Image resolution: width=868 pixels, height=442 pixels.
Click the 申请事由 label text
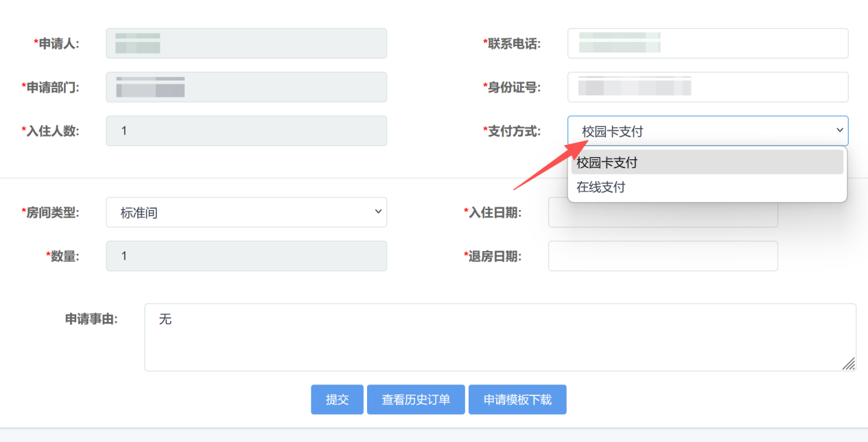(91, 319)
